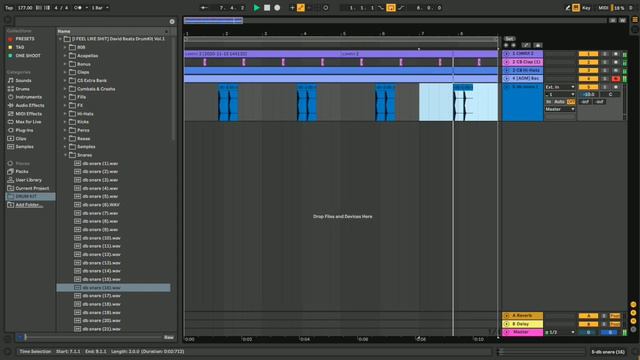Expand the Cymbals & Crashs folder

[x=64, y=89]
